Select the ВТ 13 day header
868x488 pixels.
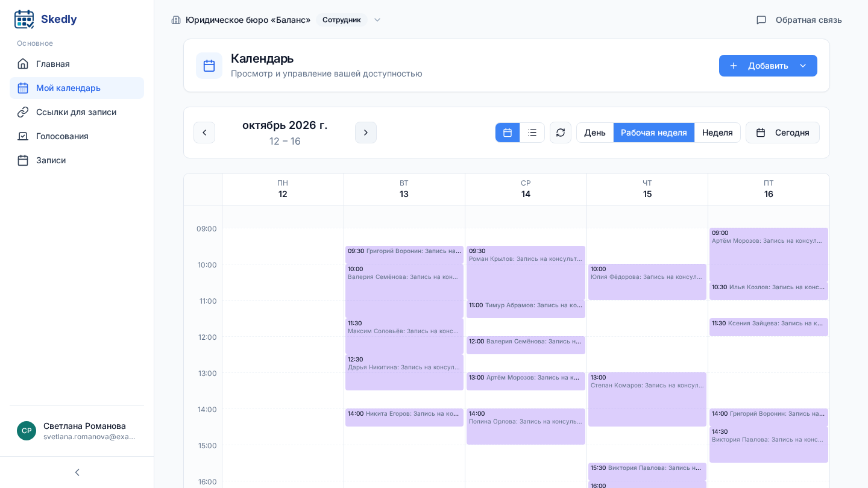[404, 189]
